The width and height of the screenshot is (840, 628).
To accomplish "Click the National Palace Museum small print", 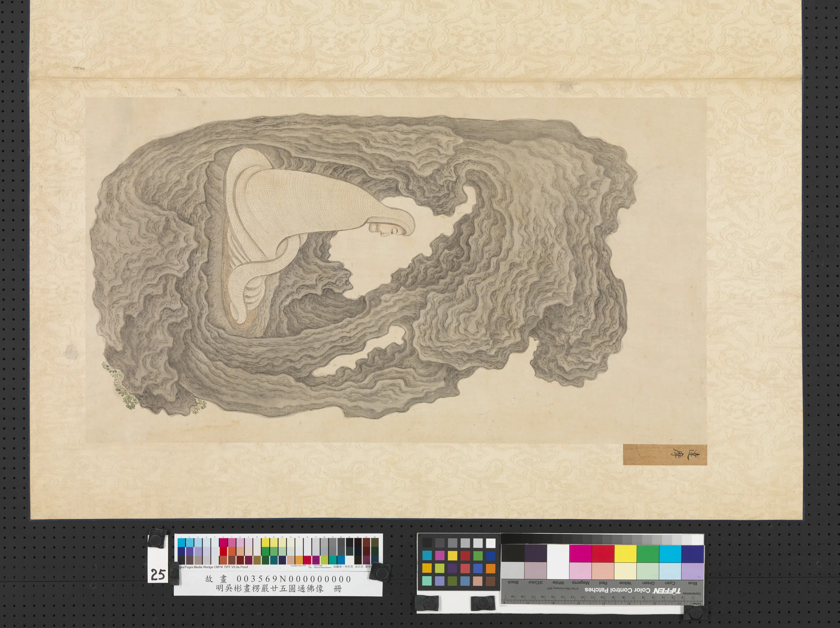I will pos(322,568).
